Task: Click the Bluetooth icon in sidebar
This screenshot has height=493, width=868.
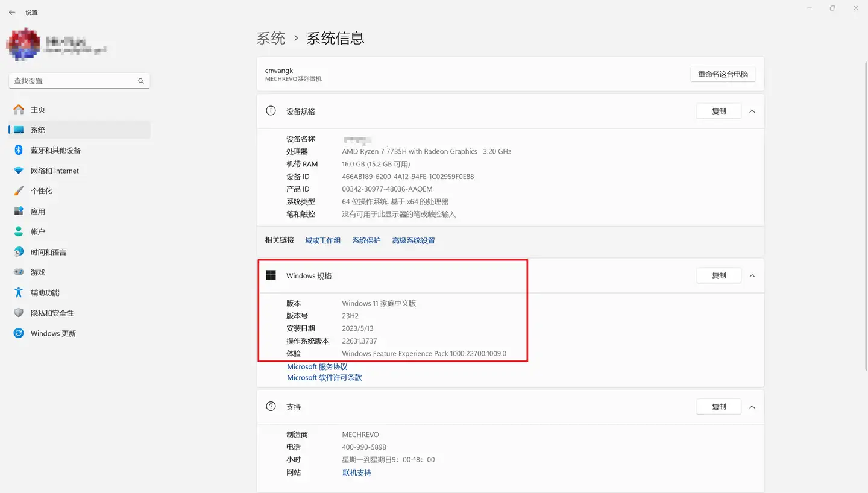Action: [19, 150]
